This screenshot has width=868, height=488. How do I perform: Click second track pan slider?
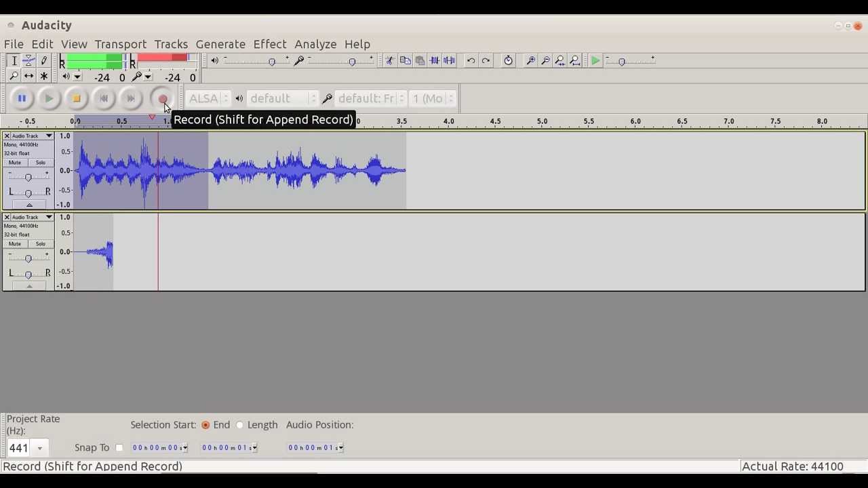tap(28, 274)
